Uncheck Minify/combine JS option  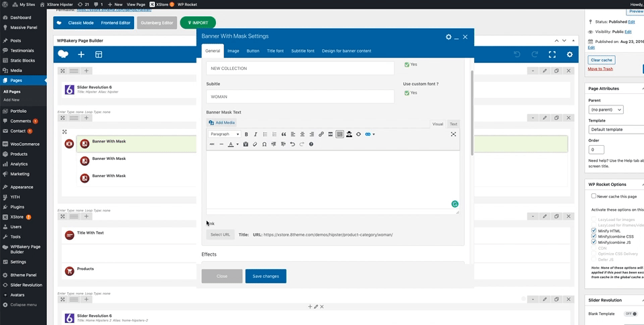pos(594,242)
